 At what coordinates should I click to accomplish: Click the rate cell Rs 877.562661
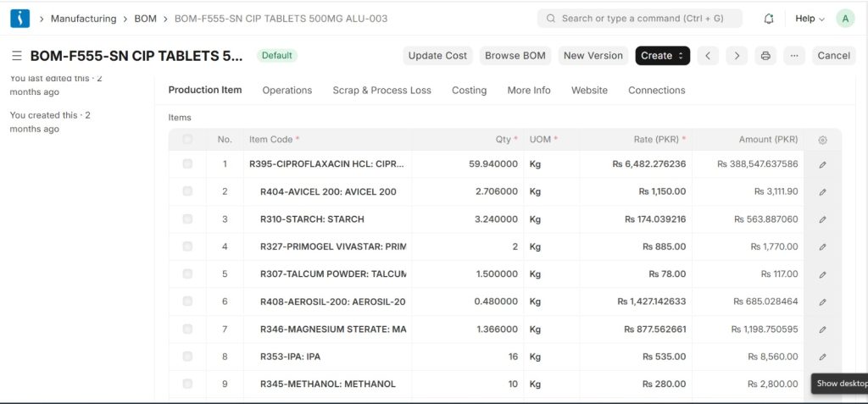coord(655,329)
